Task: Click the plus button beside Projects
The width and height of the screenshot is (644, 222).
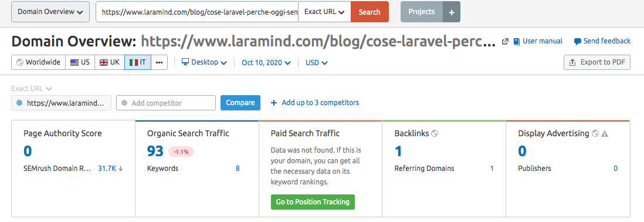Action: click(452, 12)
